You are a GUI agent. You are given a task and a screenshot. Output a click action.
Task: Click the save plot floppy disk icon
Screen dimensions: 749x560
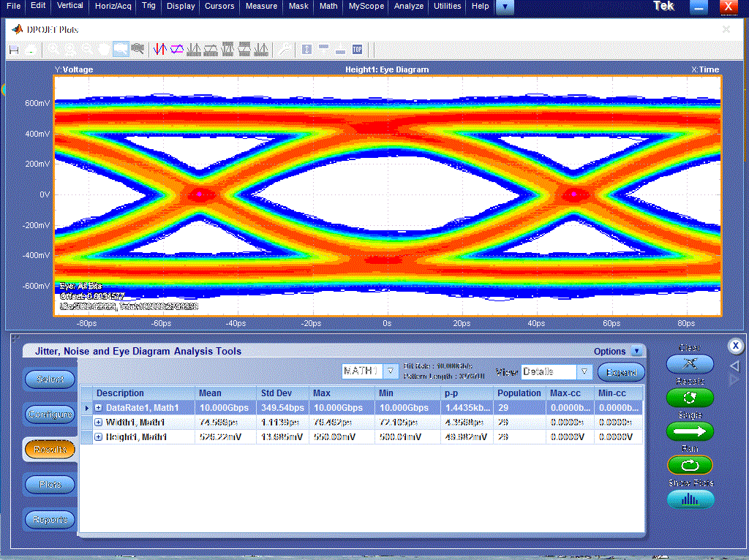[x=14, y=50]
